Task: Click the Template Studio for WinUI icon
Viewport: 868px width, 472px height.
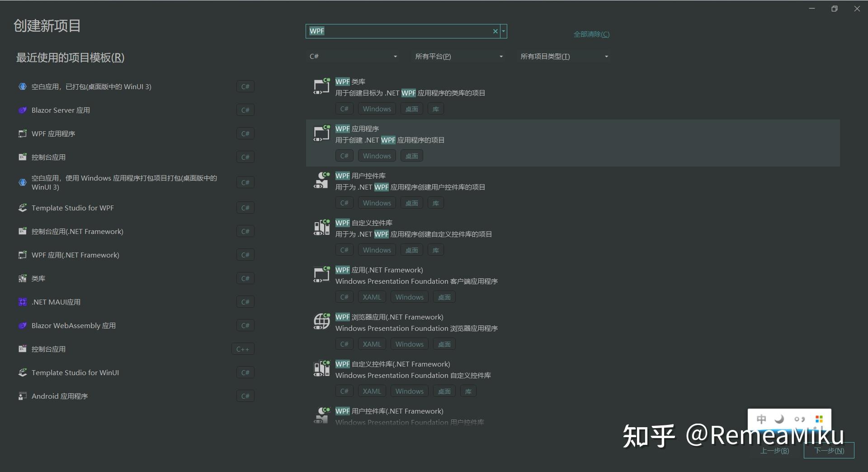Action: pos(23,372)
